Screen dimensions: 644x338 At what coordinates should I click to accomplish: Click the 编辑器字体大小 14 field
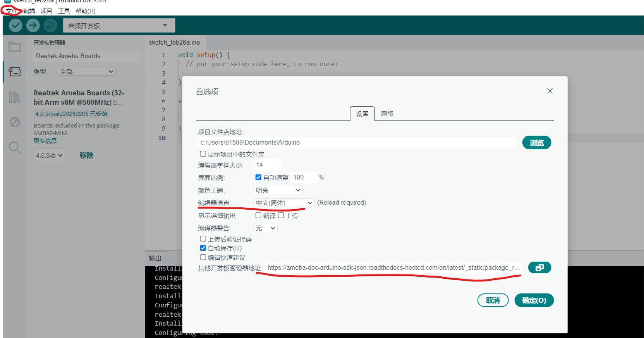coord(267,165)
